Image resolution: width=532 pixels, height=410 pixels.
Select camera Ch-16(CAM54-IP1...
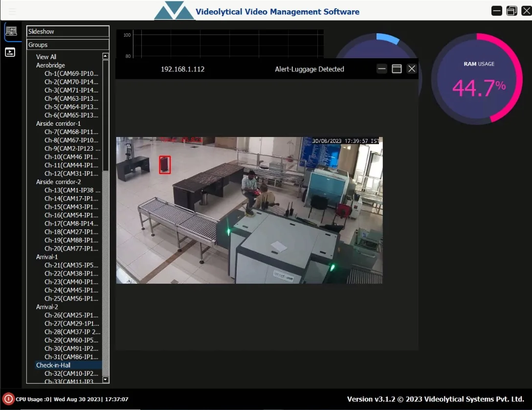click(x=71, y=215)
